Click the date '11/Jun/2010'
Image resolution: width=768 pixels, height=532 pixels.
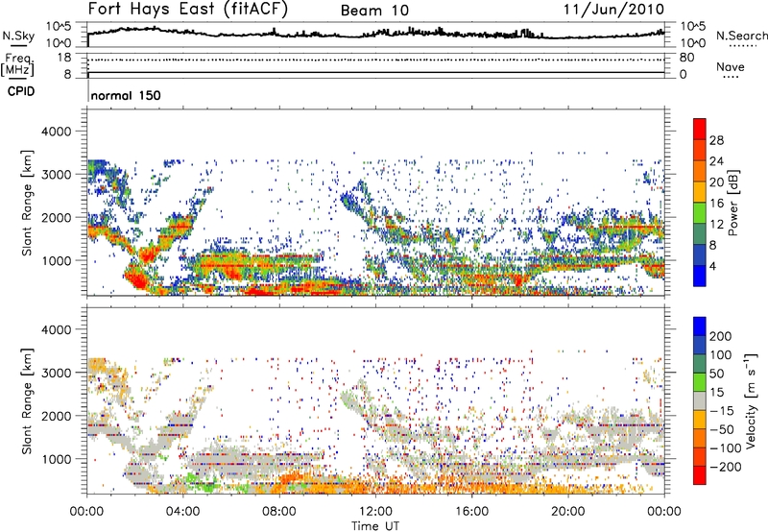pyautogui.click(x=613, y=9)
